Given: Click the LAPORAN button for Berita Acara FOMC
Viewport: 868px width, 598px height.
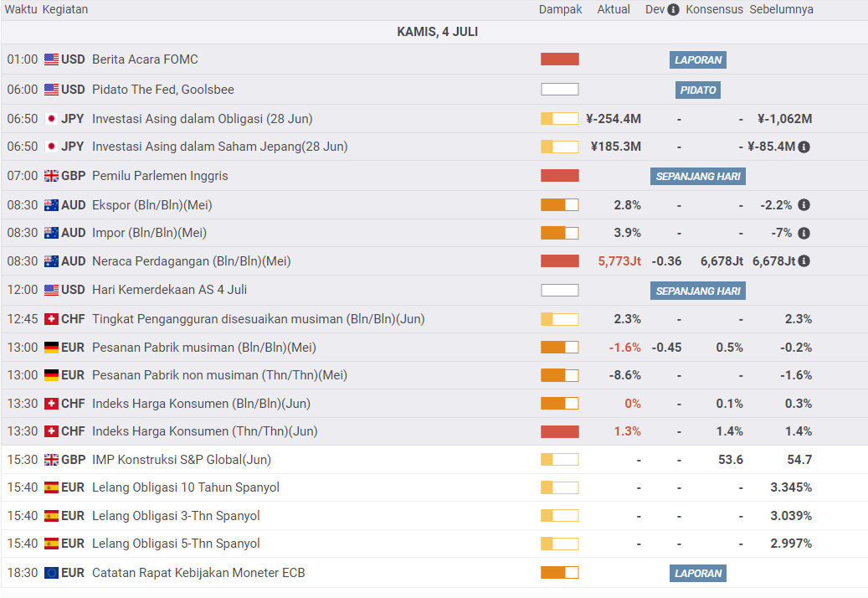Looking at the screenshot, I should point(698,60).
